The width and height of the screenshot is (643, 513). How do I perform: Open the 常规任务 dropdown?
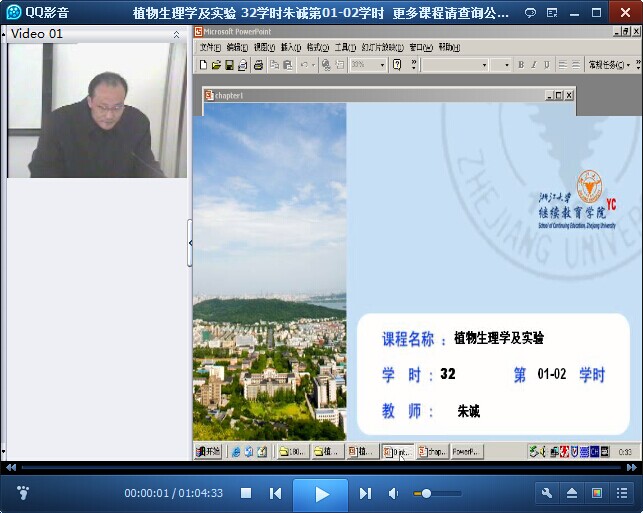tap(609, 65)
